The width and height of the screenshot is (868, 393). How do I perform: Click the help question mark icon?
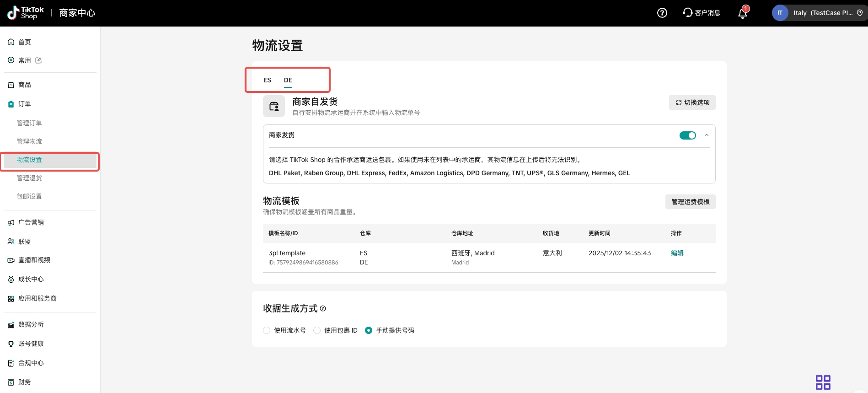pos(662,13)
